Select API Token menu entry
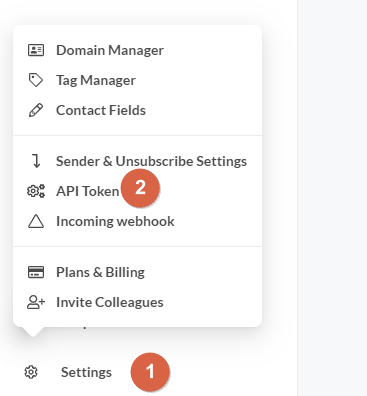The image size is (367, 396). point(87,191)
